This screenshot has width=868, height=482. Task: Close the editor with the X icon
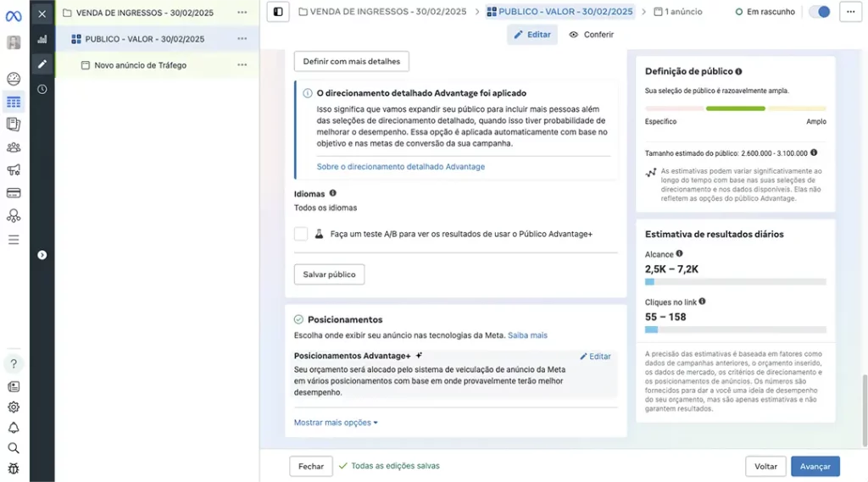coord(42,14)
